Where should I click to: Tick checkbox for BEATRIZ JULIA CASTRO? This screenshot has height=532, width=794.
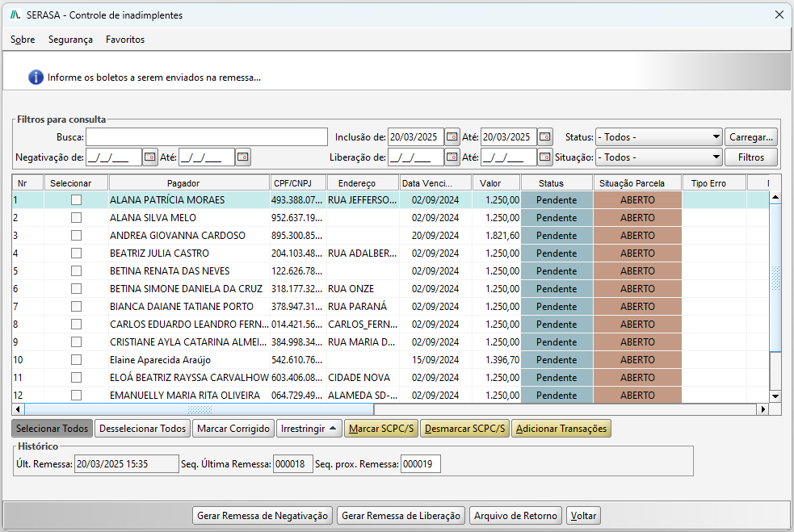click(x=76, y=253)
